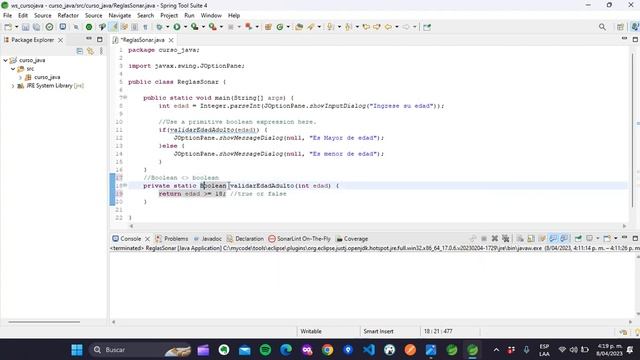640x360 pixels.
Task: Open the Run configurations dropdown arrow
Action: [x=185, y=27]
